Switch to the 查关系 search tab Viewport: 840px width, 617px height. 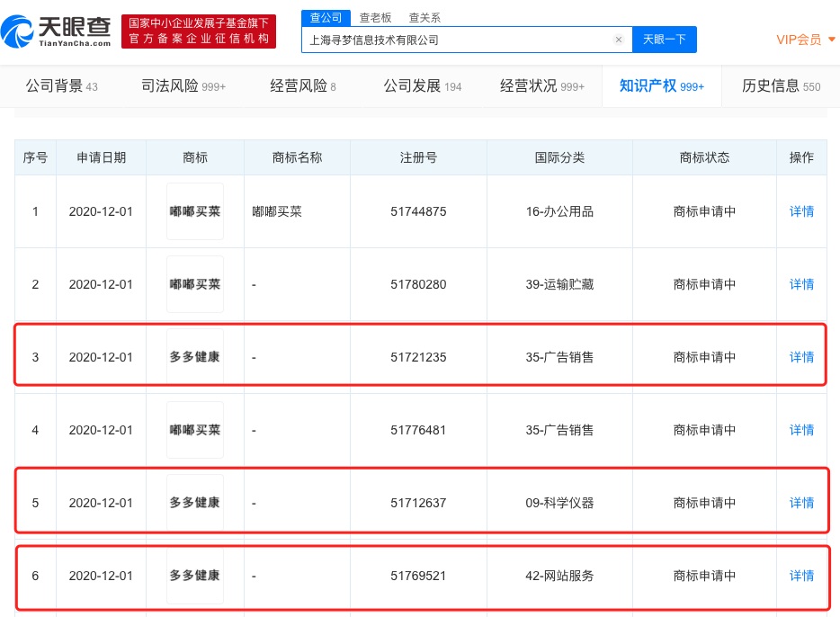click(424, 17)
